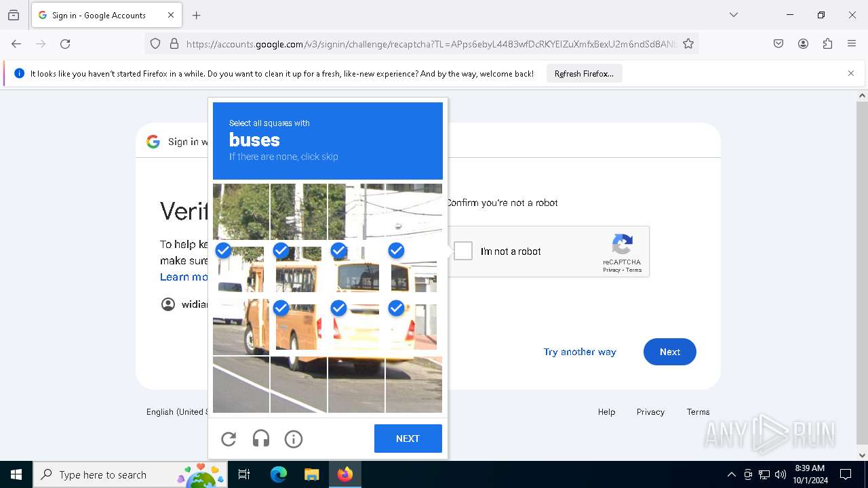
Task: Open the Windows notification center
Action: 846,474
